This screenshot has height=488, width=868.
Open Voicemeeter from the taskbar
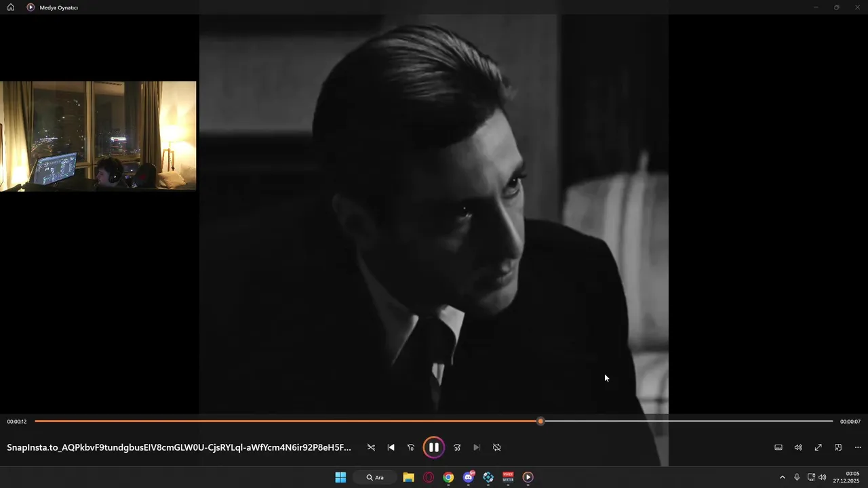(x=508, y=477)
